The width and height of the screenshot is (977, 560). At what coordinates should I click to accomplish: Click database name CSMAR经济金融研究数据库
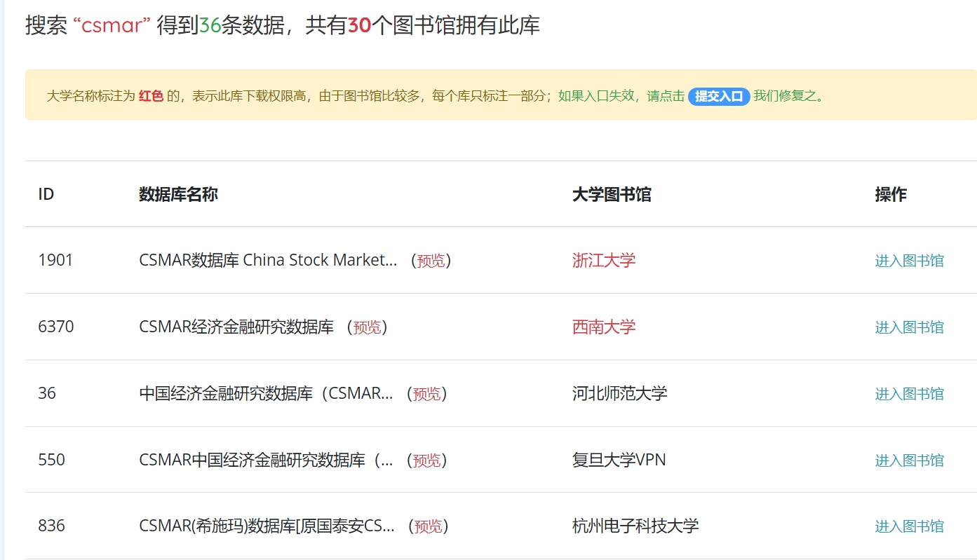click(236, 327)
